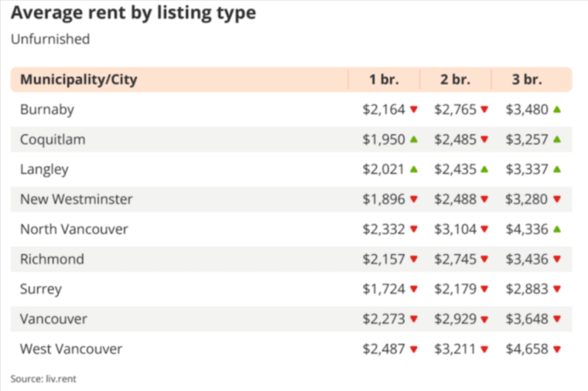Select the 1 br. column header
This screenshot has width=588, height=391.
coord(383,80)
